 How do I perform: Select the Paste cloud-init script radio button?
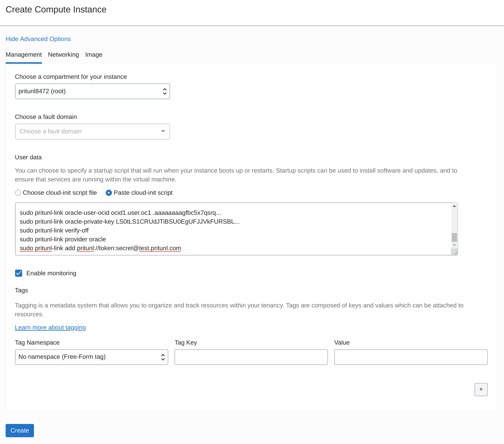[109, 193]
